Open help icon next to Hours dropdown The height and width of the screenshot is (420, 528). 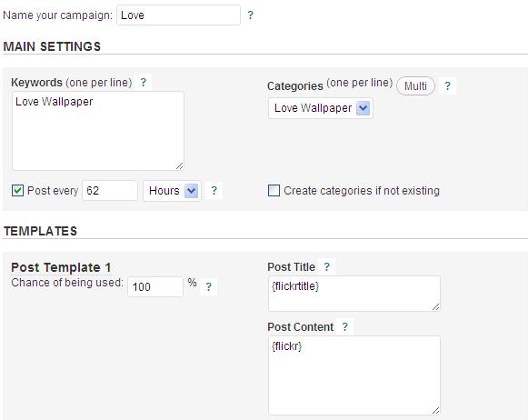coord(214,191)
